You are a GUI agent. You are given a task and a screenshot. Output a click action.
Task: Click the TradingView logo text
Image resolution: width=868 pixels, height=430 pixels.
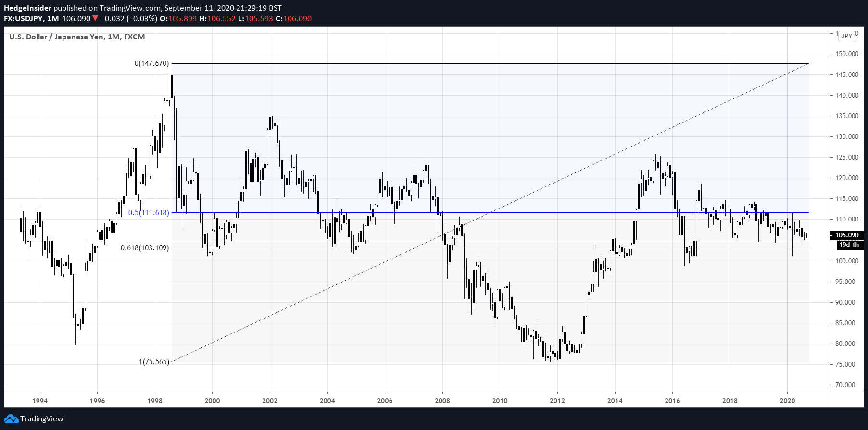pyautogui.click(x=42, y=419)
